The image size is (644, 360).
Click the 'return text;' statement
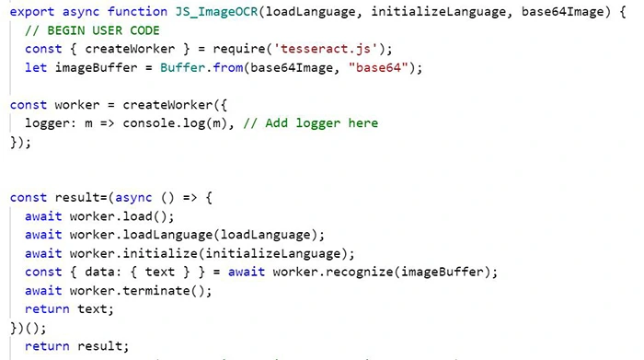coord(69,309)
